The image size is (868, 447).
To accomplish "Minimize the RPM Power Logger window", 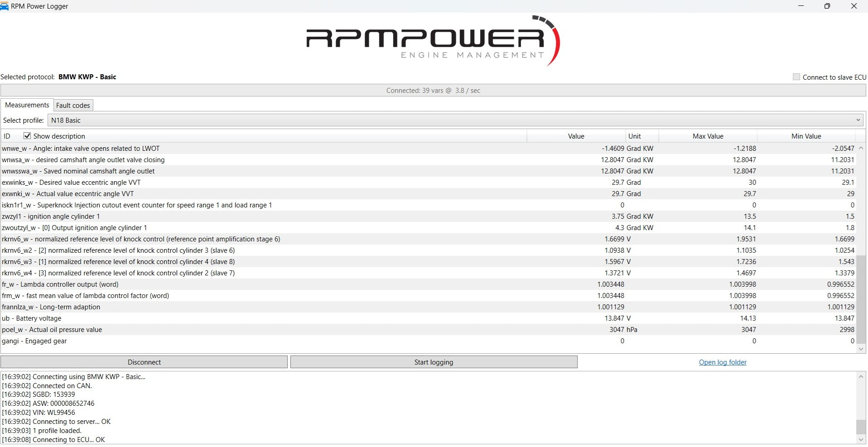I will [x=801, y=6].
